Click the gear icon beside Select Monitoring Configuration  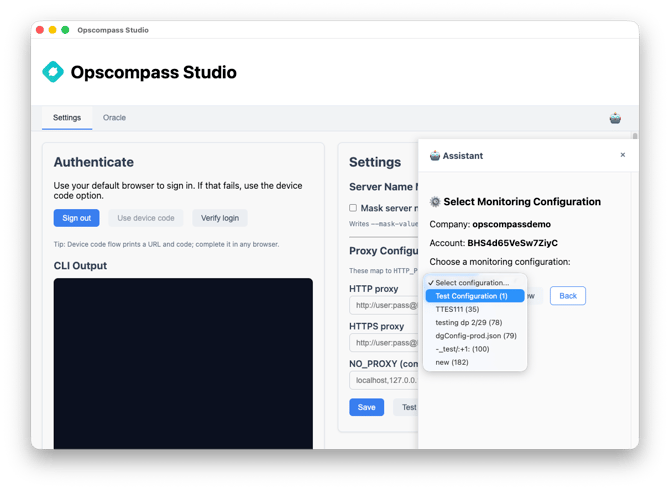click(x=435, y=202)
